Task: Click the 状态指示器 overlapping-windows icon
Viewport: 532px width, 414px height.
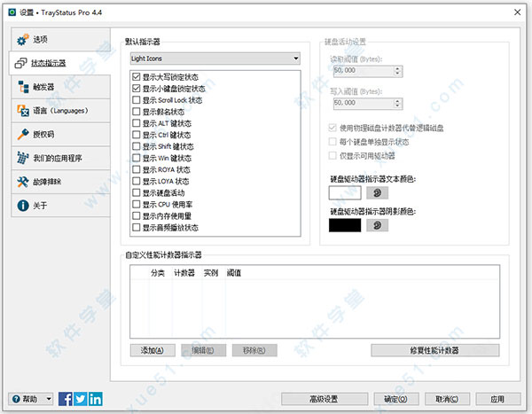Action: [x=20, y=63]
